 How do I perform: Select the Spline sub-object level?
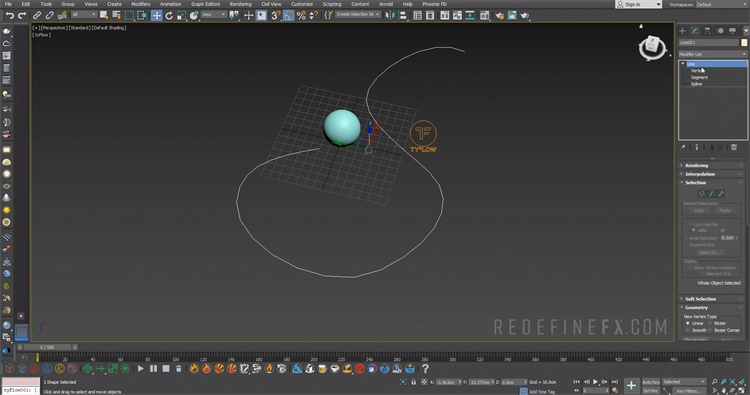click(x=696, y=84)
